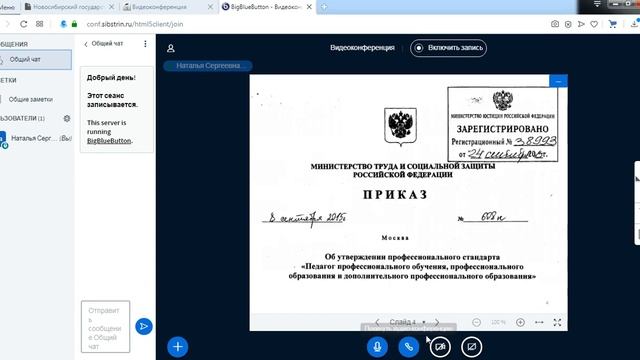Screen dimensions: 640x360
Task: Click the address bar URL
Action: [135, 24]
